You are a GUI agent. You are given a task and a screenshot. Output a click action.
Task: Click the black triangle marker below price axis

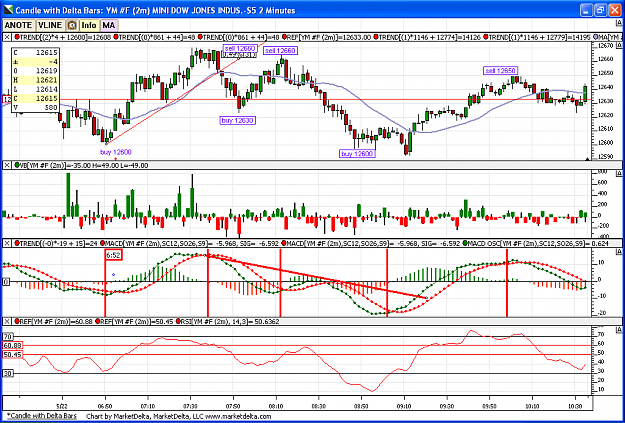[587, 159]
